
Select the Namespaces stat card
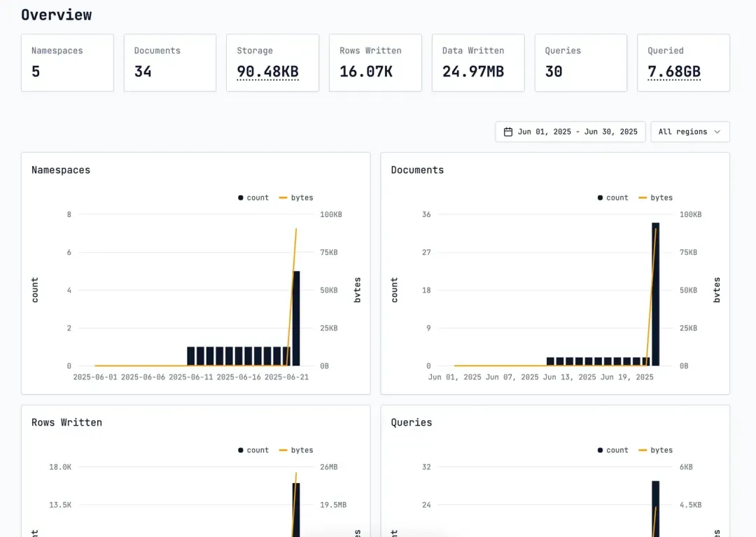click(67, 63)
